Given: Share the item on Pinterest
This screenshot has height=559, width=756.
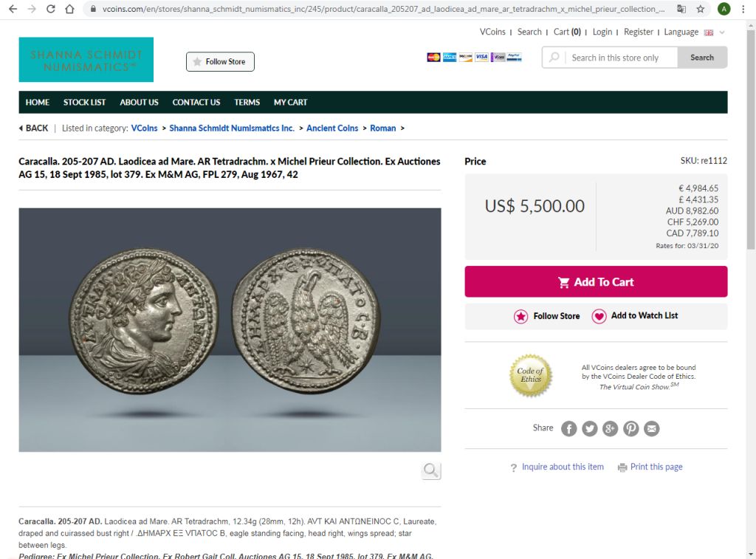Looking at the screenshot, I should coord(630,428).
